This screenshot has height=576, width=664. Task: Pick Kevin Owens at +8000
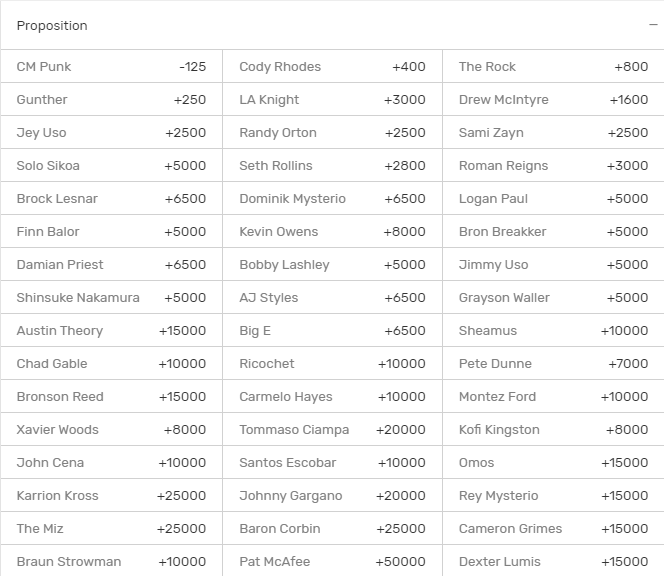(332, 232)
